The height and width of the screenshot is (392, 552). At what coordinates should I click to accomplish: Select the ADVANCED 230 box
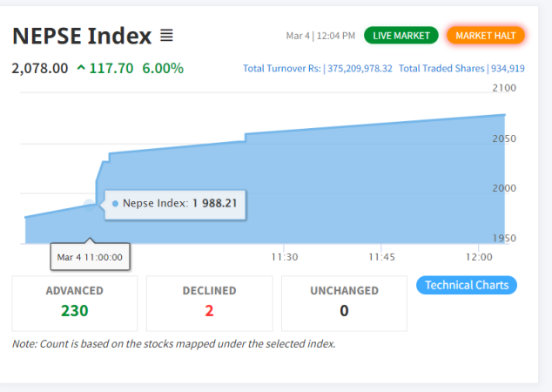tap(75, 301)
